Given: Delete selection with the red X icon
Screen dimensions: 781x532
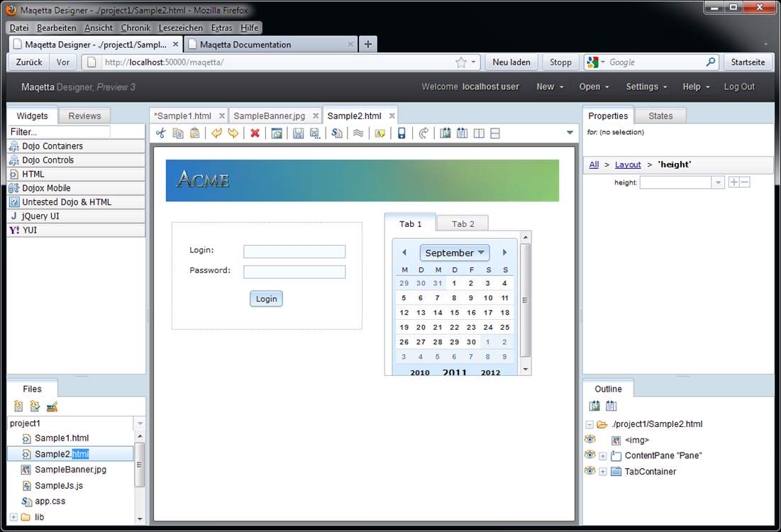Looking at the screenshot, I should tap(255, 133).
